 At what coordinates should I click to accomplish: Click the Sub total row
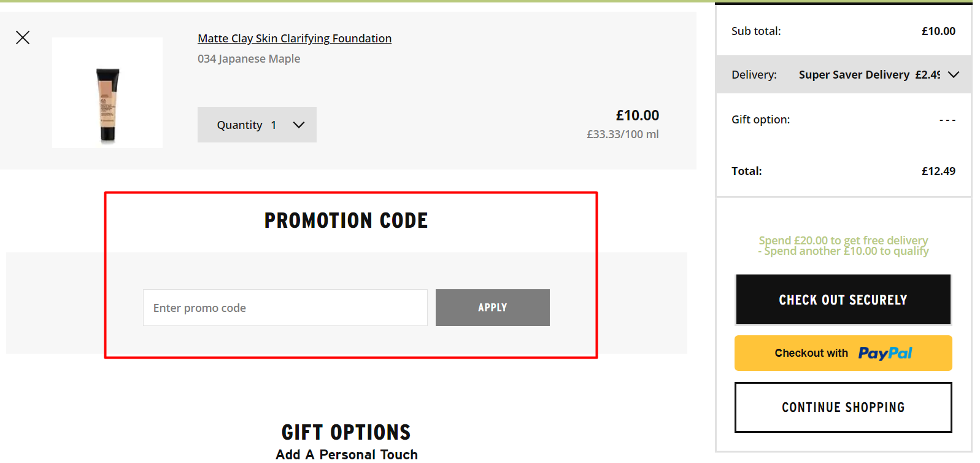842,31
